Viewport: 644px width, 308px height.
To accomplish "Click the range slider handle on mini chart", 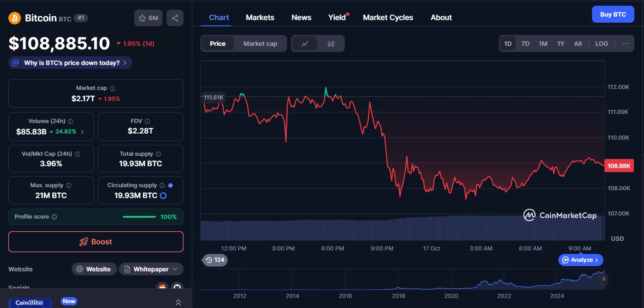I will (x=604, y=279).
